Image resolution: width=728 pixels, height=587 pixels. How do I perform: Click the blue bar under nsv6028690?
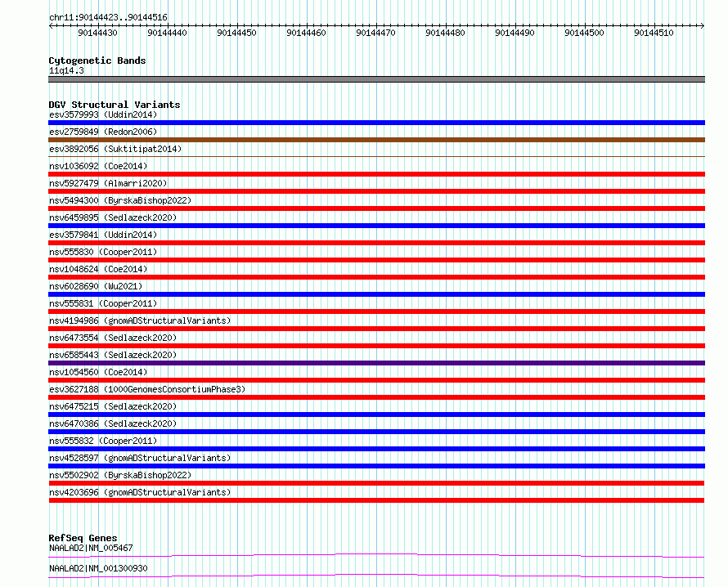[376, 294]
